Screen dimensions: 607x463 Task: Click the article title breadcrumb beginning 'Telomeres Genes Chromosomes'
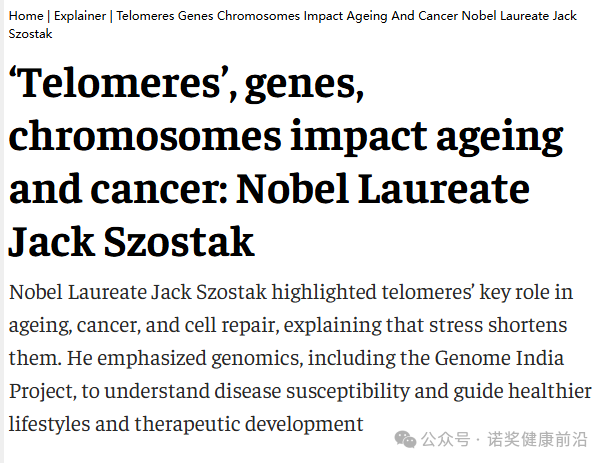[293, 25]
